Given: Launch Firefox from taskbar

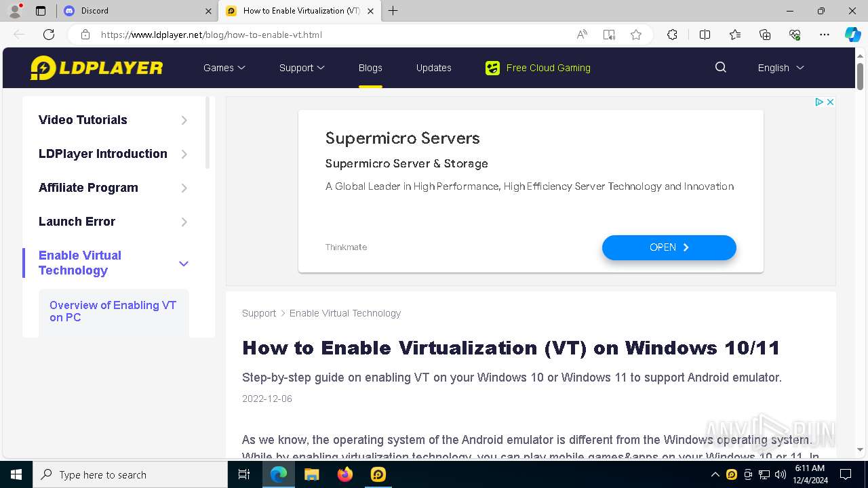Looking at the screenshot, I should point(345,474).
